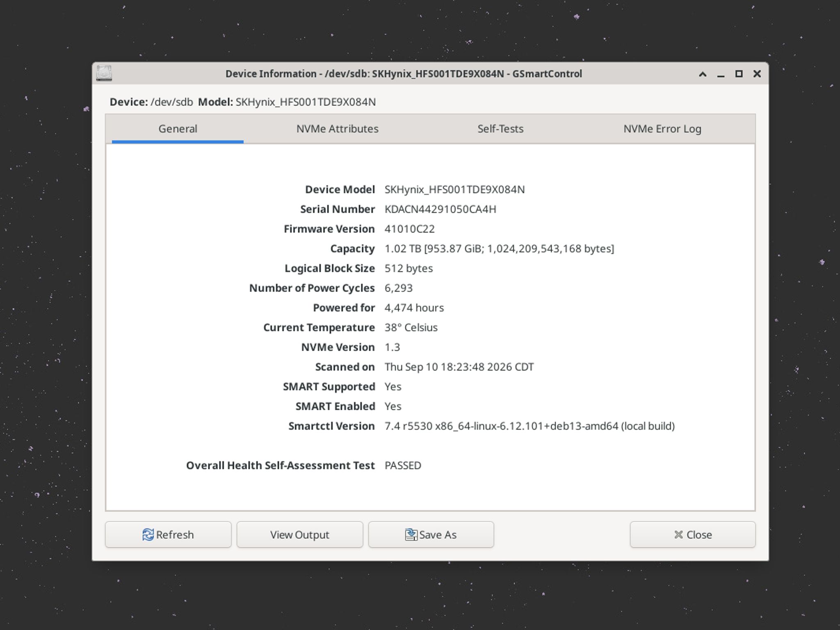The width and height of the screenshot is (840, 630).
Task: Click the hard drive icon in title bar
Action: (104, 73)
